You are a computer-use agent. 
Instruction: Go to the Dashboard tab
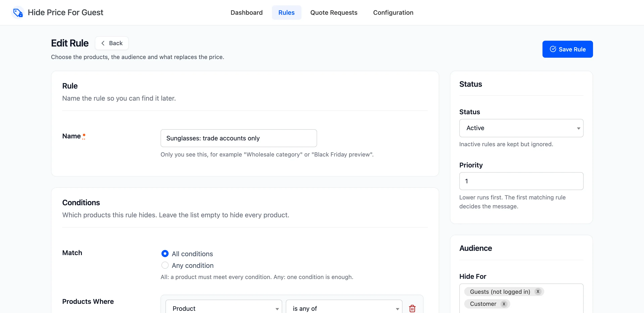tap(246, 13)
